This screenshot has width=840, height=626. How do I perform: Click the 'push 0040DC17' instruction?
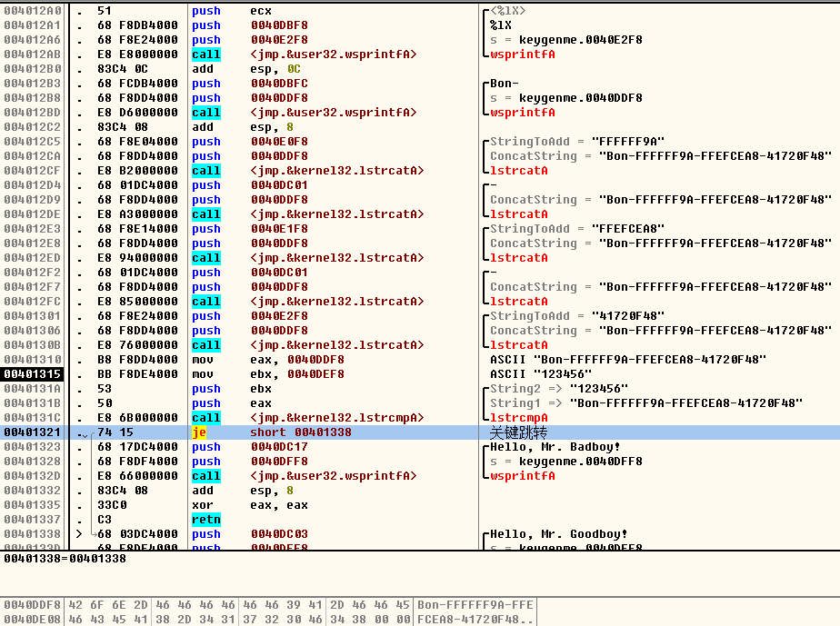(x=250, y=447)
